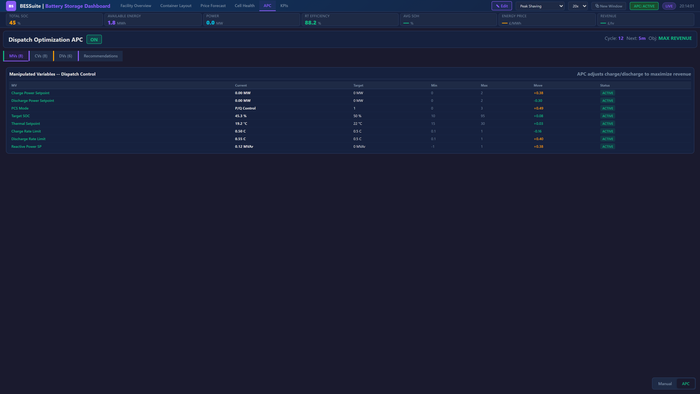The width and height of the screenshot is (700, 394).
Task: Select the APC mode toggle button
Action: (685, 384)
